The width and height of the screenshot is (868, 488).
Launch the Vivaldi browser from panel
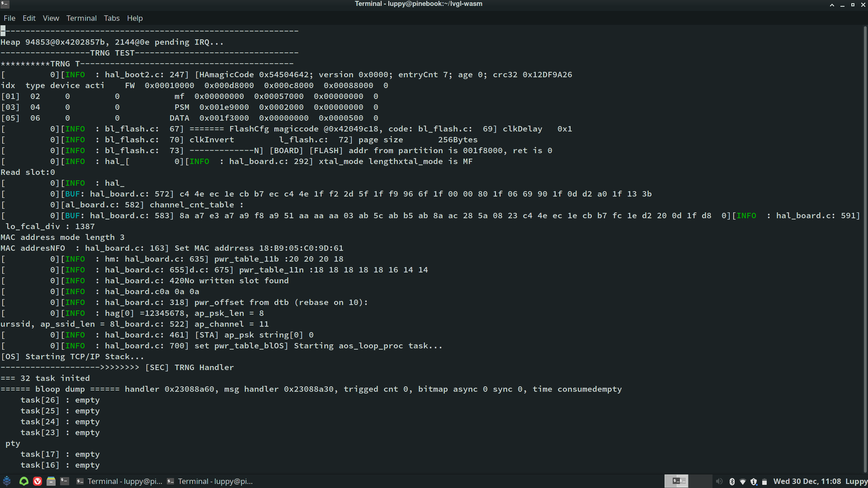pos(38,481)
